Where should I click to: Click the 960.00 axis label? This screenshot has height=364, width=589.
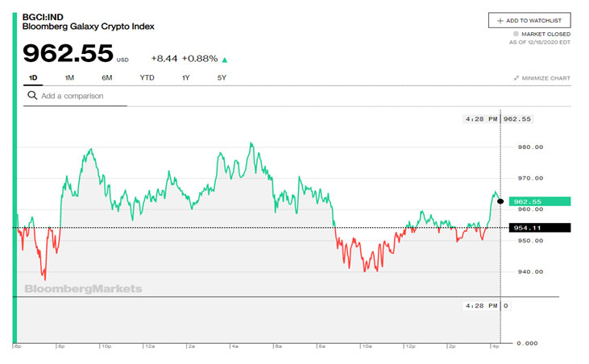click(530, 209)
